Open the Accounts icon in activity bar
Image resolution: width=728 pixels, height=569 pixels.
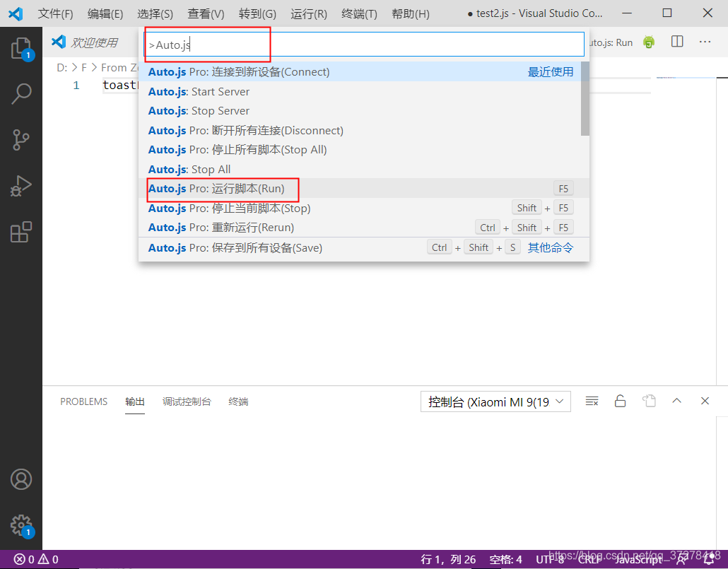point(21,479)
